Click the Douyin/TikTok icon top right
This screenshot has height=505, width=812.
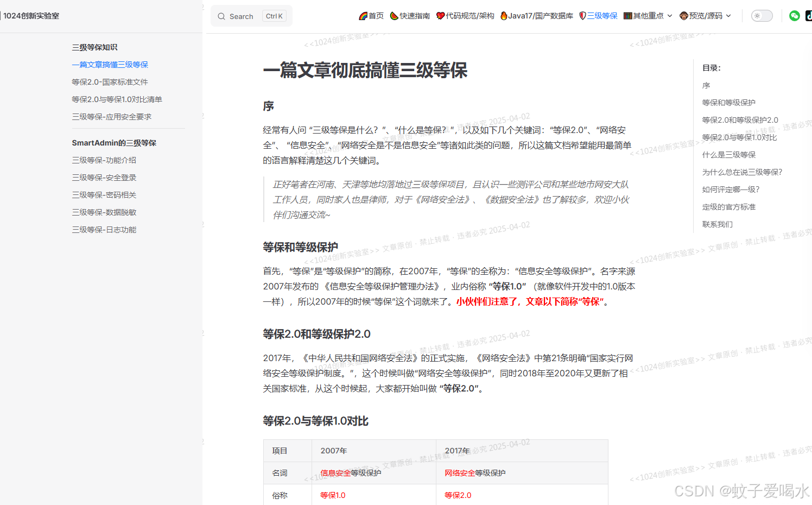[809, 16]
